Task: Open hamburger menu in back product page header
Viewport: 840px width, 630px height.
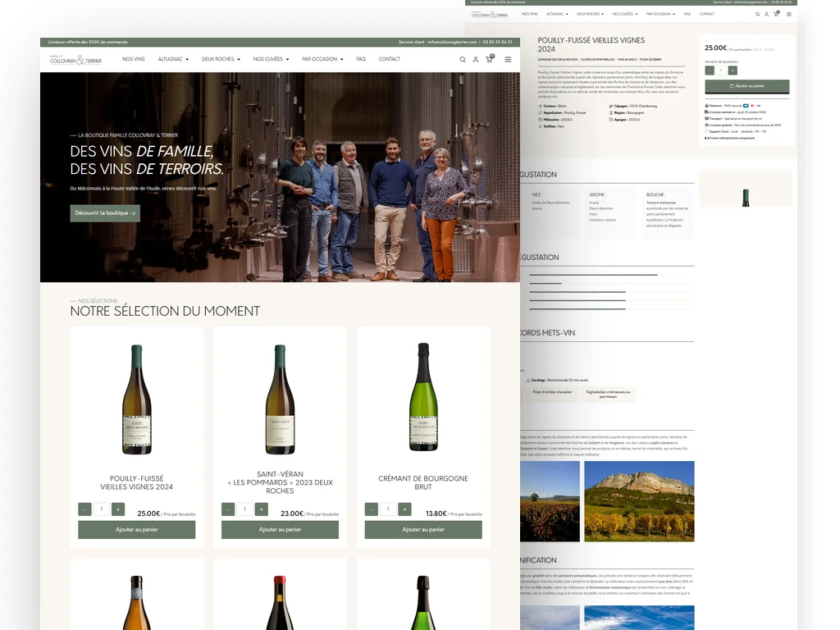Action: point(788,15)
